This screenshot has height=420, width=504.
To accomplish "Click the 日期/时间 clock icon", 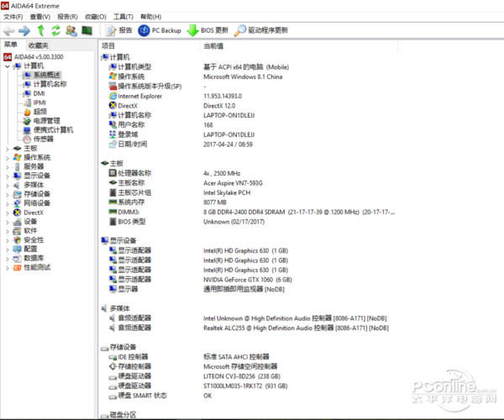I will point(113,144).
